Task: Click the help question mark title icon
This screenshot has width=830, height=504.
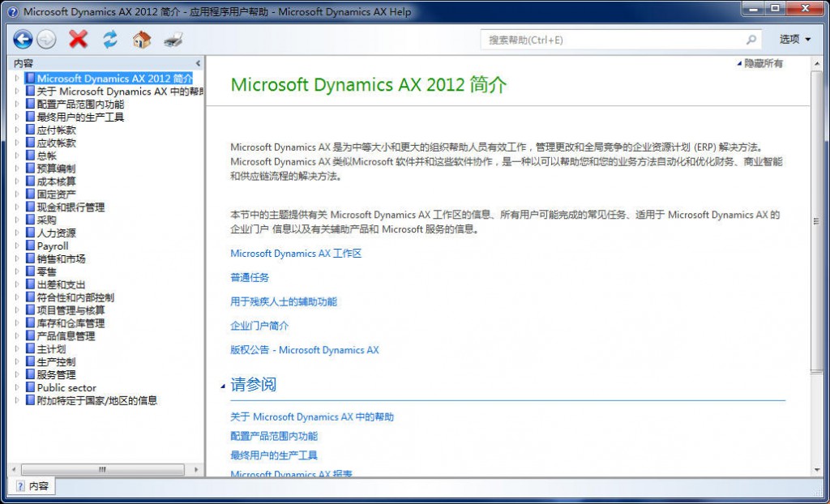Action: [x=13, y=11]
